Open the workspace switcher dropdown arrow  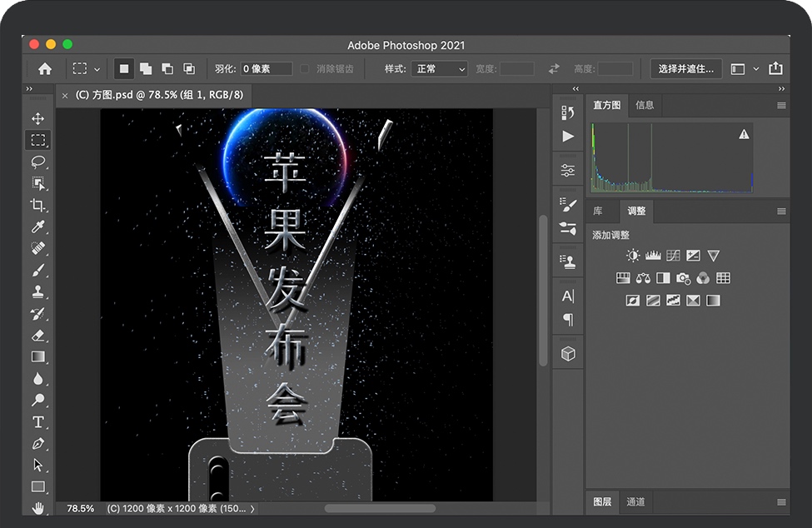point(756,69)
